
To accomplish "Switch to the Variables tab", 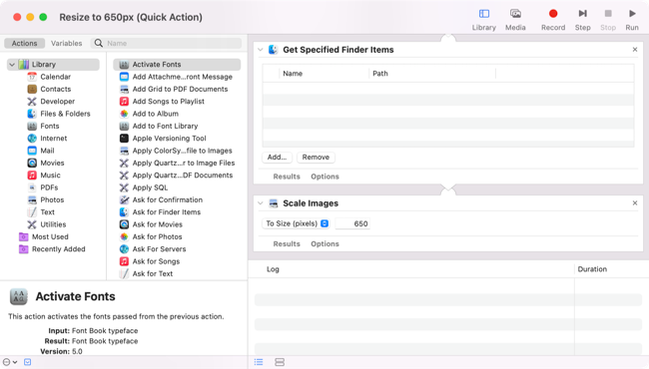I will pos(66,43).
